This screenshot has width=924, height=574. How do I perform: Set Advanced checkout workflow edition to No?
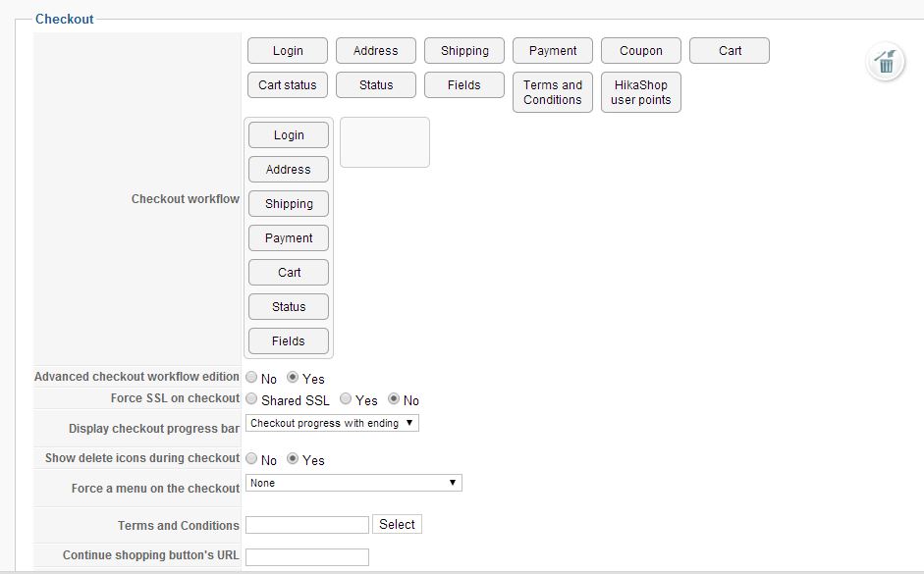click(x=252, y=378)
